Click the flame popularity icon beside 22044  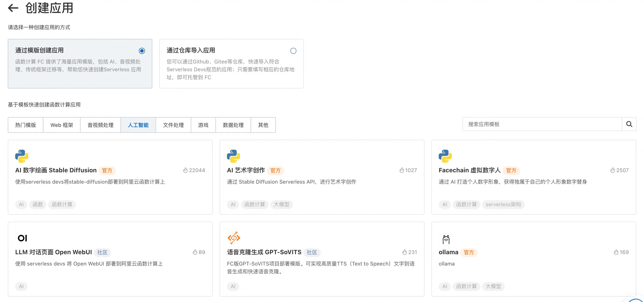pyautogui.click(x=185, y=170)
